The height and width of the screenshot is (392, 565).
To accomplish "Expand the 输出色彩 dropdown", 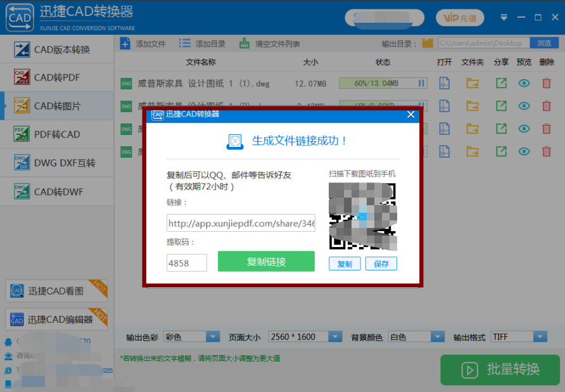I will [213, 337].
